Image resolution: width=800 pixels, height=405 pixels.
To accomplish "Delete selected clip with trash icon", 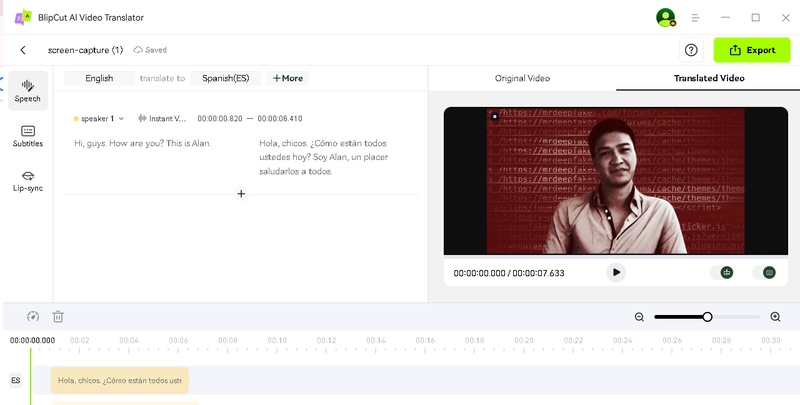I will (x=58, y=316).
